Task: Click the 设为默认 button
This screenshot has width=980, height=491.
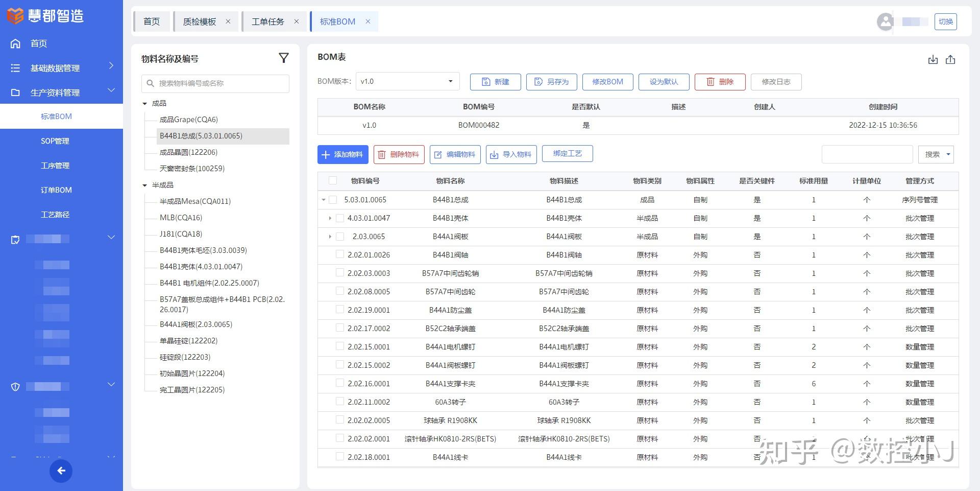Action: click(x=664, y=82)
